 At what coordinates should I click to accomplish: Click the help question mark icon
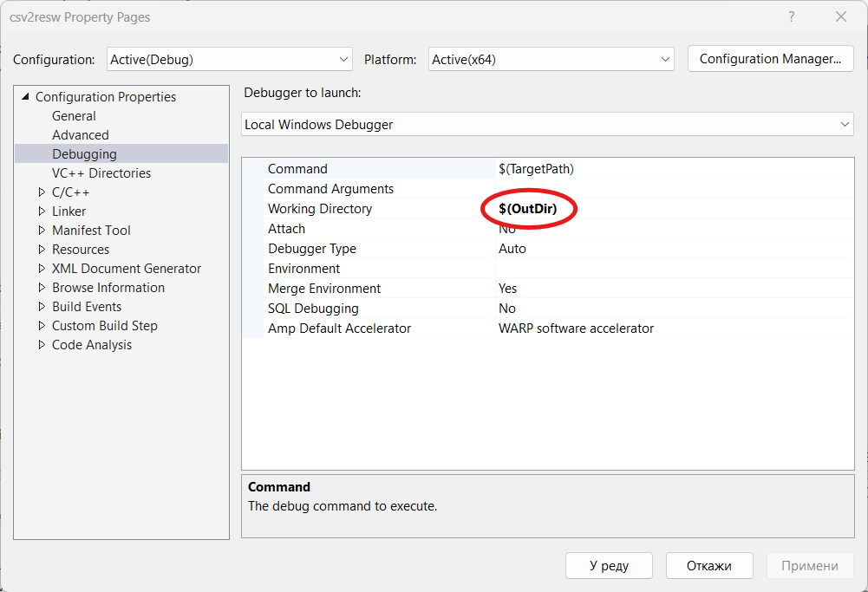[791, 17]
